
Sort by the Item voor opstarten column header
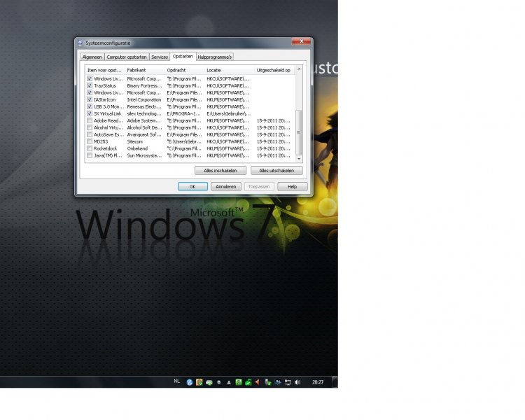pos(104,70)
